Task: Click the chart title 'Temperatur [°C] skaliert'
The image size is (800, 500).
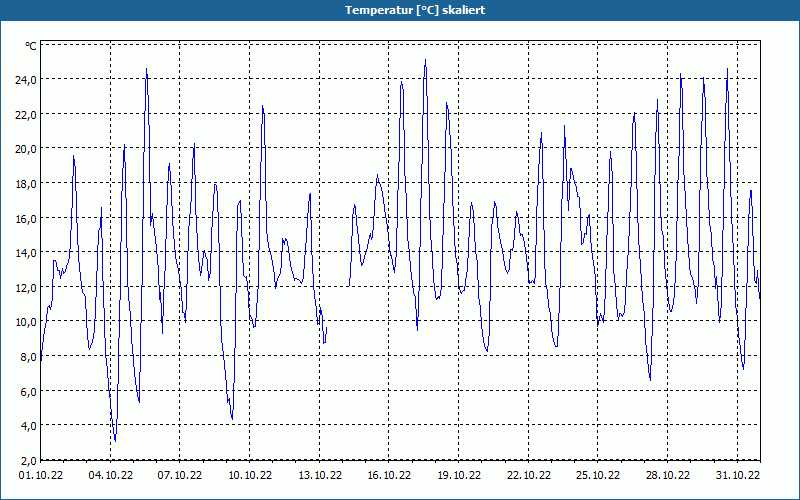Action: click(x=415, y=10)
